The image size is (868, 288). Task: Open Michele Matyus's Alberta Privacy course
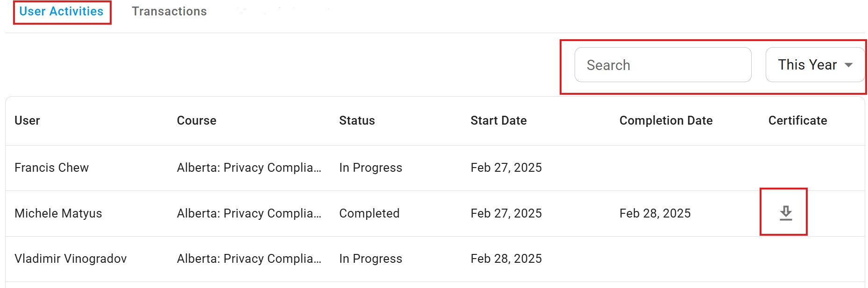pos(249,213)
